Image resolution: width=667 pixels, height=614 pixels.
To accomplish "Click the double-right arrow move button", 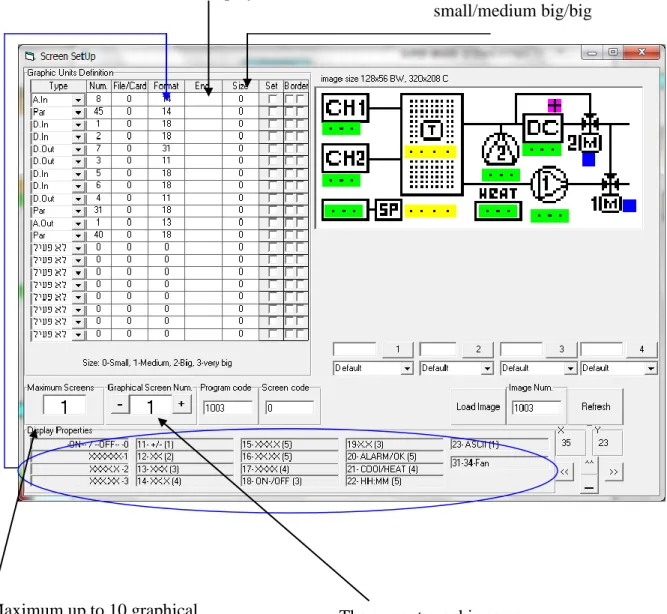I will click(x=613, y=472).
